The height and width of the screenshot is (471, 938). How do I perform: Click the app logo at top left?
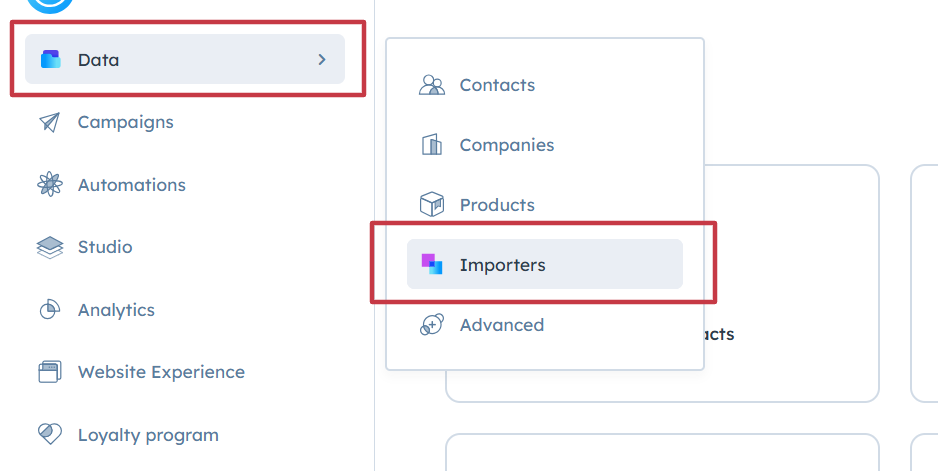50,4
